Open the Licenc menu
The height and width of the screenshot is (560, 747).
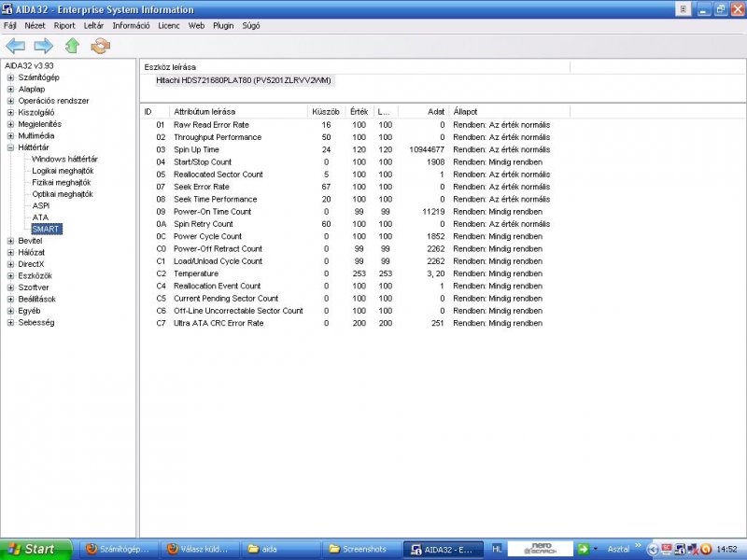[169, 26]
